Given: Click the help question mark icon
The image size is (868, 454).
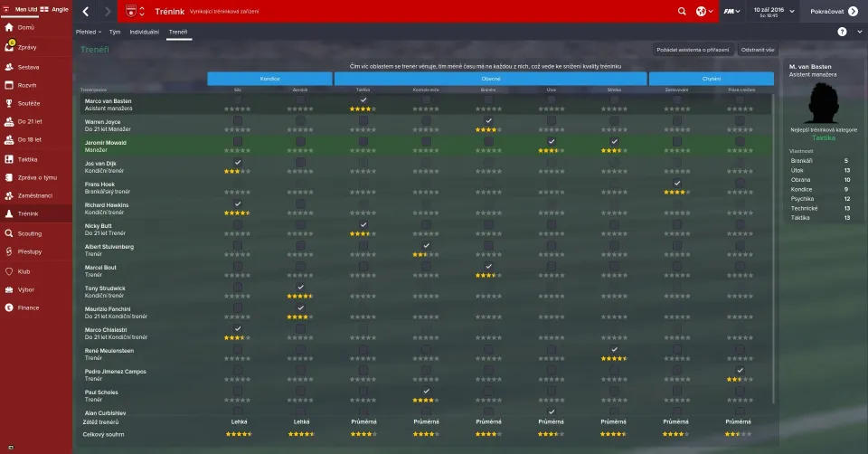Looking at the screenshot, I should coord(842,32).
